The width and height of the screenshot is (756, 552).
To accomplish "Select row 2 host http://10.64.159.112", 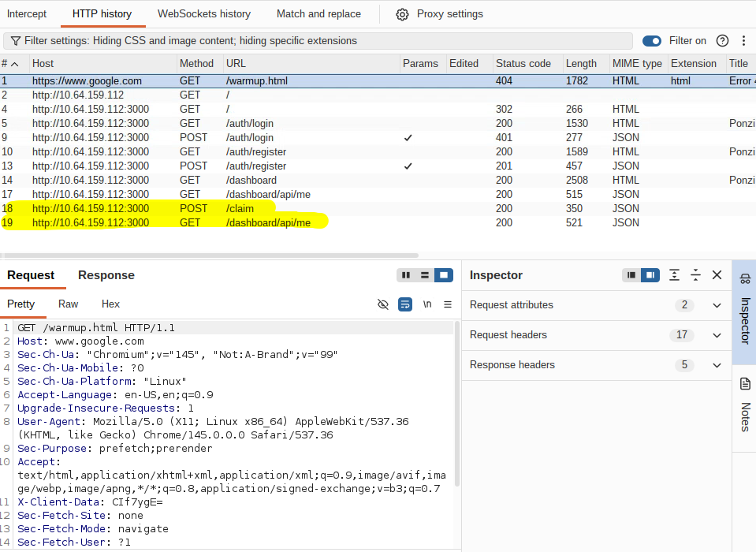I will pos(378,95).
